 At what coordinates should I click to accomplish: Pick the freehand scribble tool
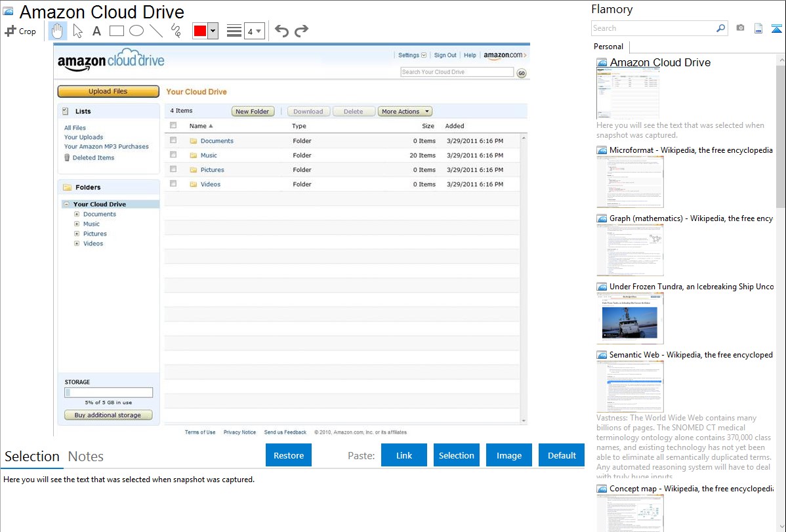176,31
